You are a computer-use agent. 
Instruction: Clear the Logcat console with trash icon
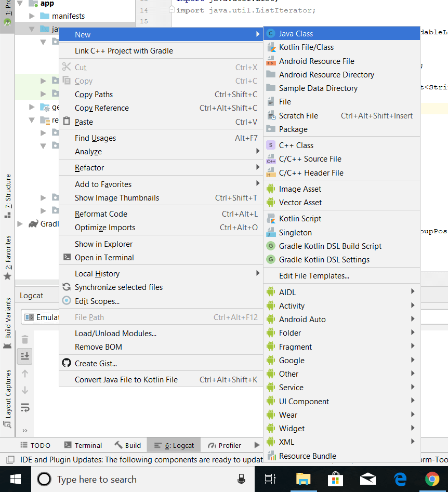[24, 339]
